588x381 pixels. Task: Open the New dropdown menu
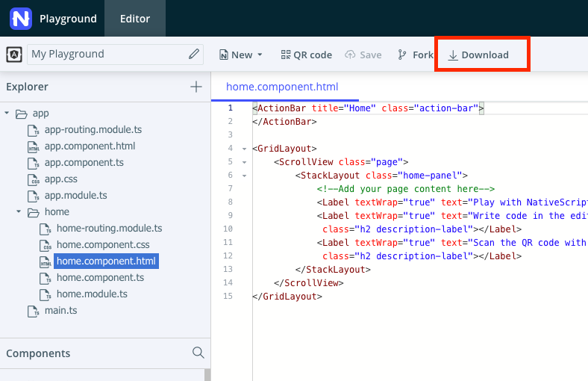241,55
